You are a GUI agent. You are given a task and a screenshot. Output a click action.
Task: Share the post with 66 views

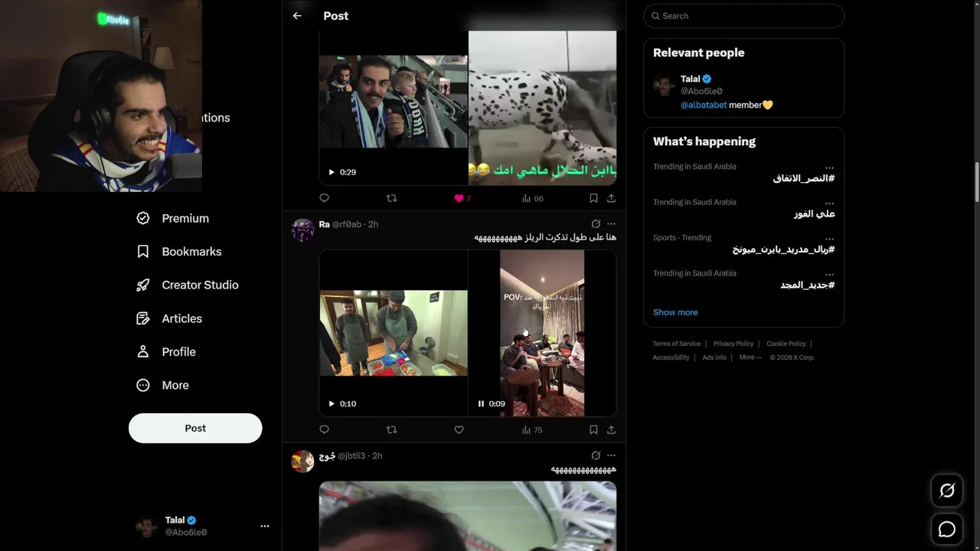click(611, 198)
